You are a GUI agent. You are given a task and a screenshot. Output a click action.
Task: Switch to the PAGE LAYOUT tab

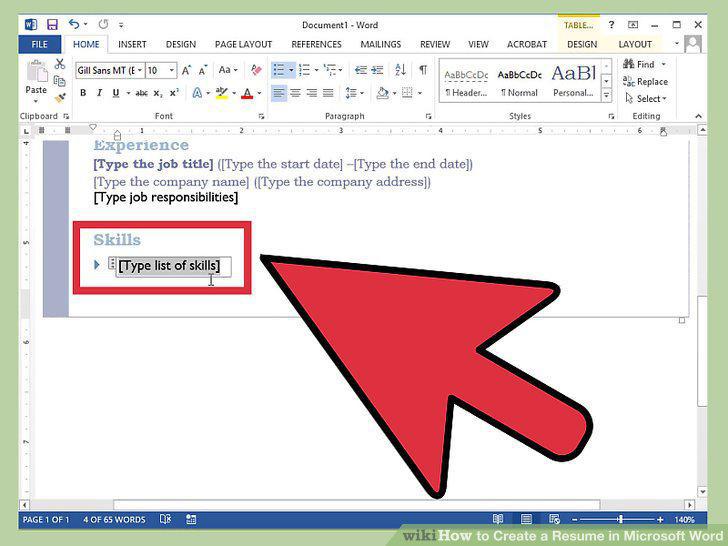click(243, 45)
